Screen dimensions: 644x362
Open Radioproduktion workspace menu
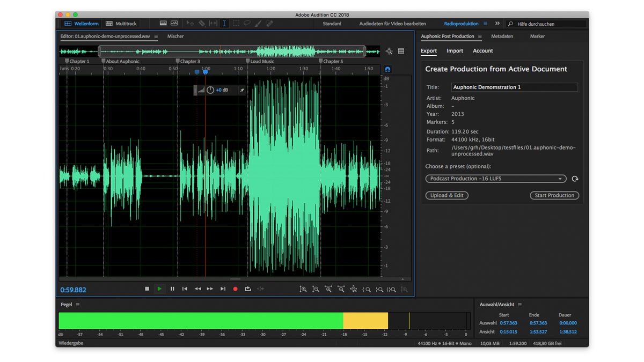pos(485,24)
